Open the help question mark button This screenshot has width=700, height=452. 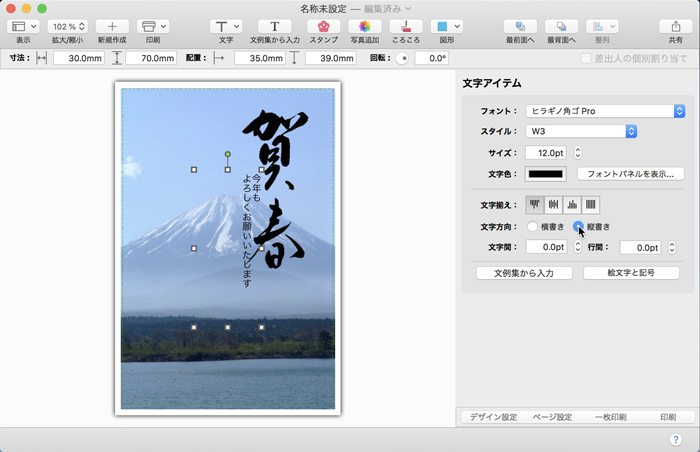pyautogui.click(x=676, y=440)
